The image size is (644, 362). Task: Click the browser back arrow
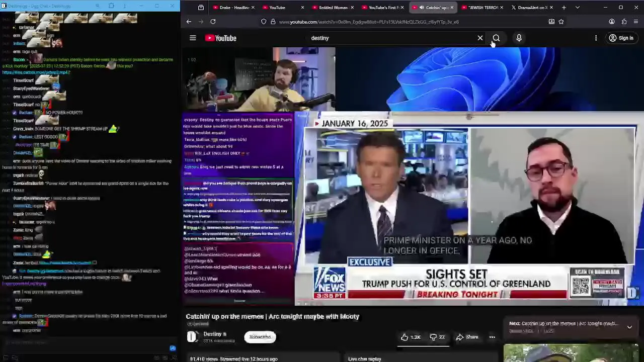(x=189, y=22)
